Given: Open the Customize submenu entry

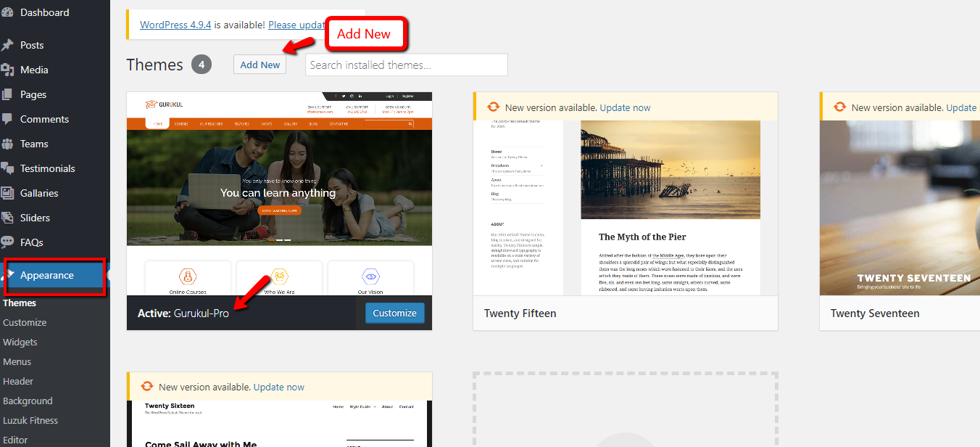Looking at the screenshot, I should [25, 322].
